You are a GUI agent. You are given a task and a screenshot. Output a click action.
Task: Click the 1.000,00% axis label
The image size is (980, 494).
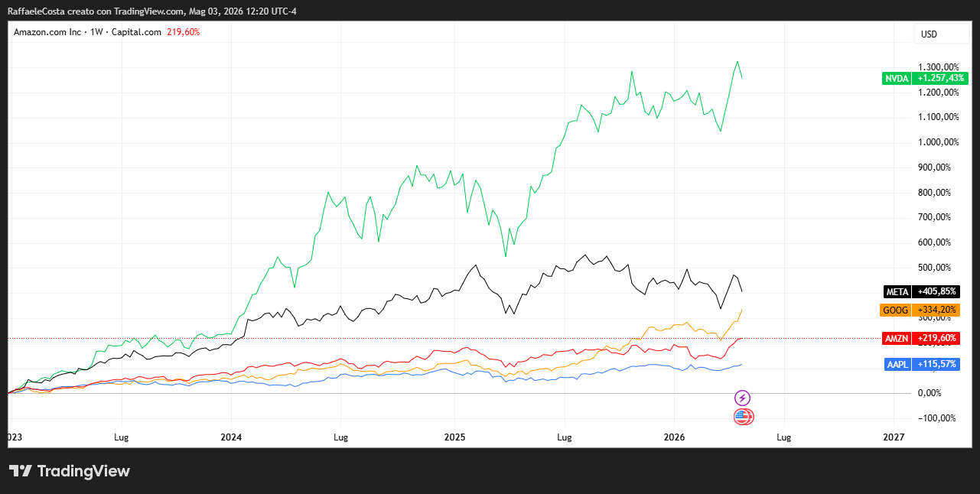[x=937, y=142]
